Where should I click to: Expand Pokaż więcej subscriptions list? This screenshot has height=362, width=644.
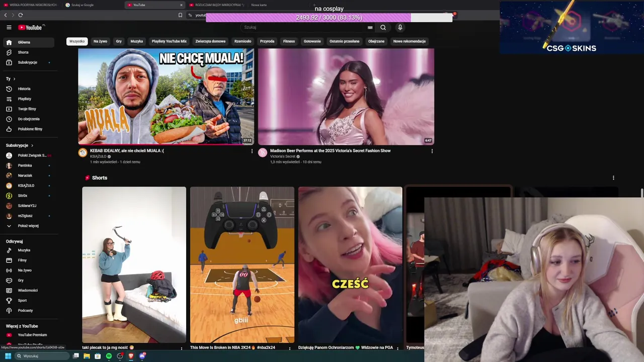28,226
